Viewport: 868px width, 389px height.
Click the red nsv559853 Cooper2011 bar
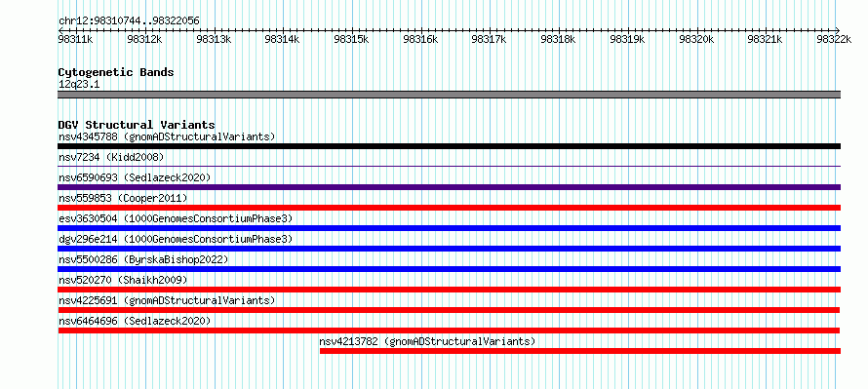click(449, 208)
